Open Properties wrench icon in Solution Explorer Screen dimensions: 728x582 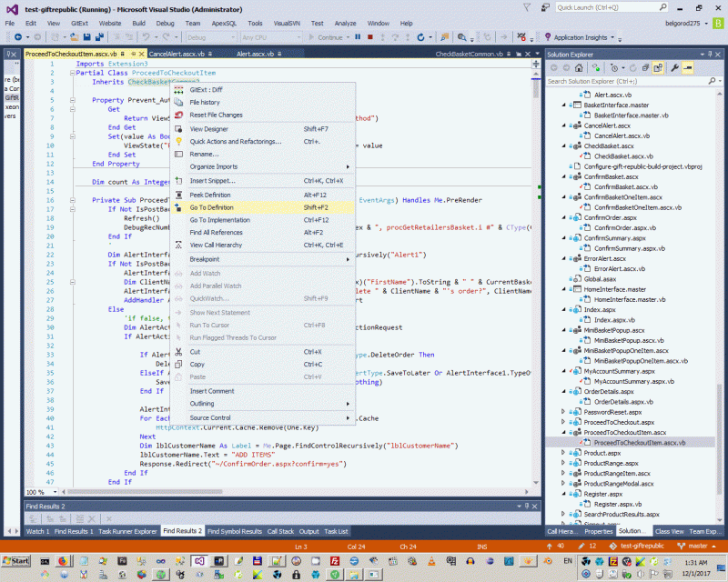coord(674,68)
